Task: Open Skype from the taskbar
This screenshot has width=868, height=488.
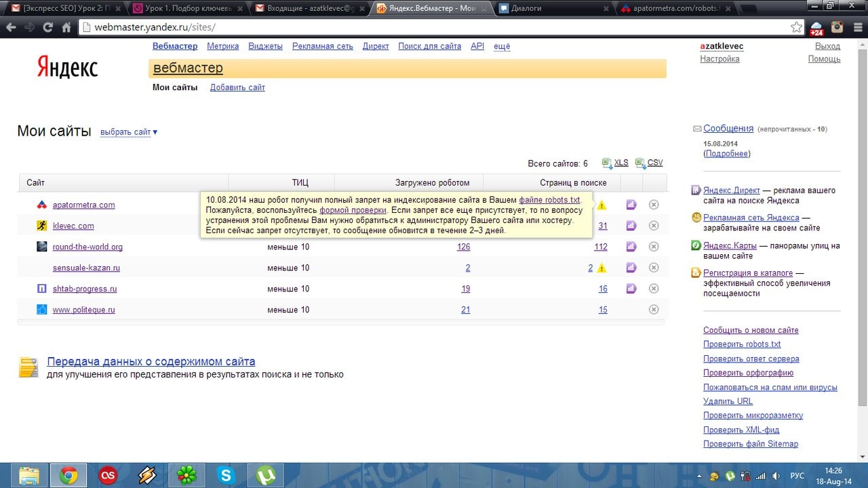Action: [x=226, y=476]
